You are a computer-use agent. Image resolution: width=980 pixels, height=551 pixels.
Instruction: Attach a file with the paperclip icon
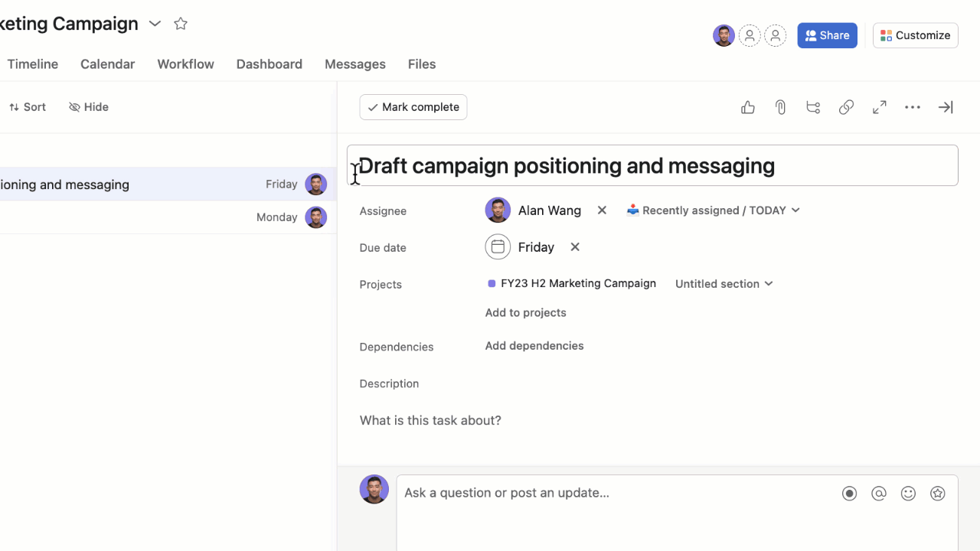780,107
